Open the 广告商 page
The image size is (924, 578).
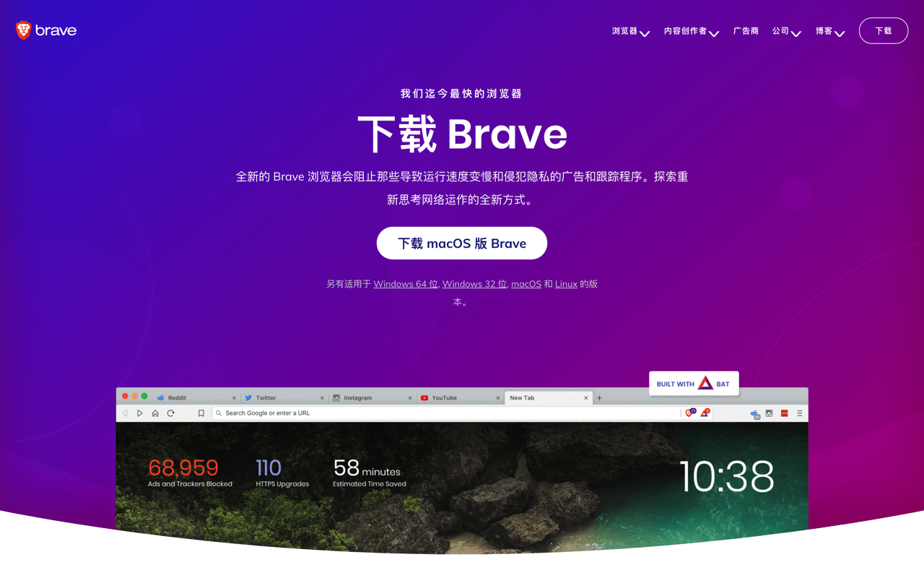coord(746,31)
